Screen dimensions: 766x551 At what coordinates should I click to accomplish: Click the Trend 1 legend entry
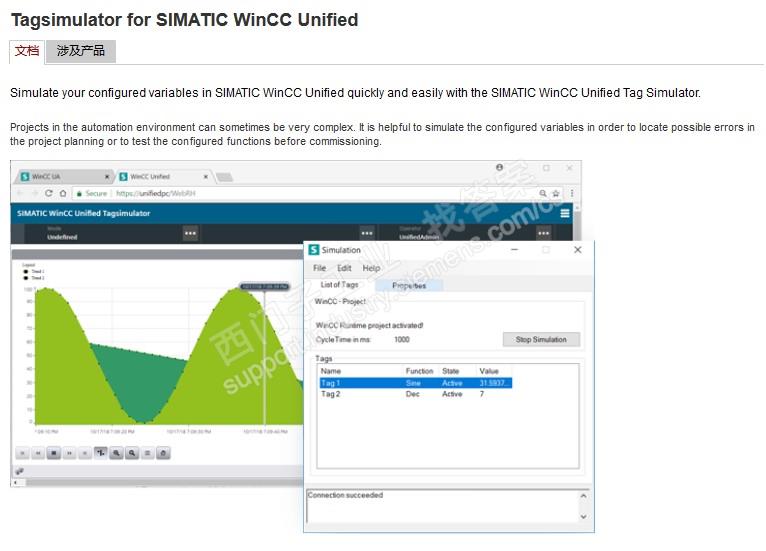(34, 271)
